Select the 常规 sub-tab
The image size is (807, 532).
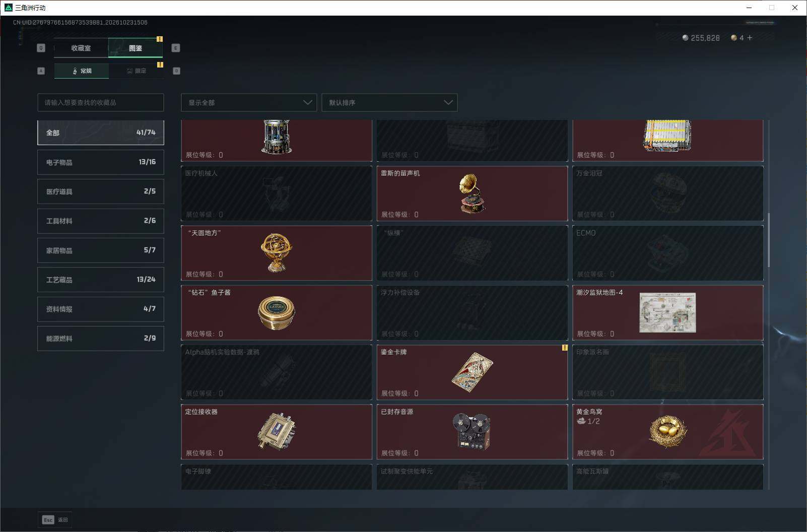[x=82, y=71]
